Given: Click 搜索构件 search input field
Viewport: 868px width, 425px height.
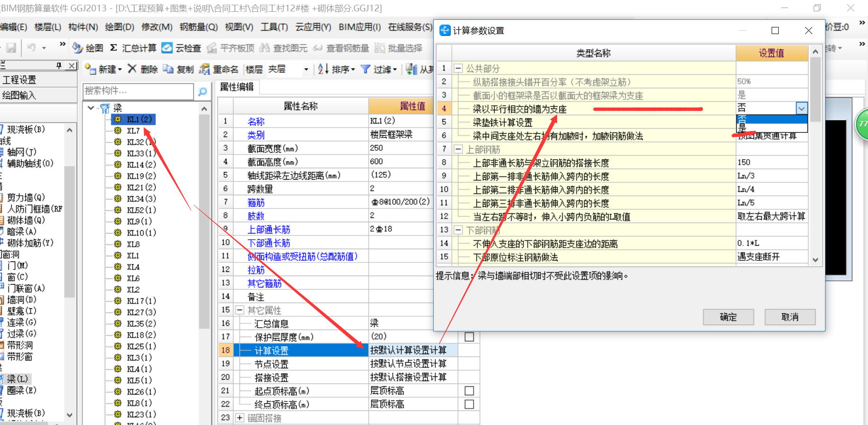Looking at the screenshot, I should tap(138, 91).
